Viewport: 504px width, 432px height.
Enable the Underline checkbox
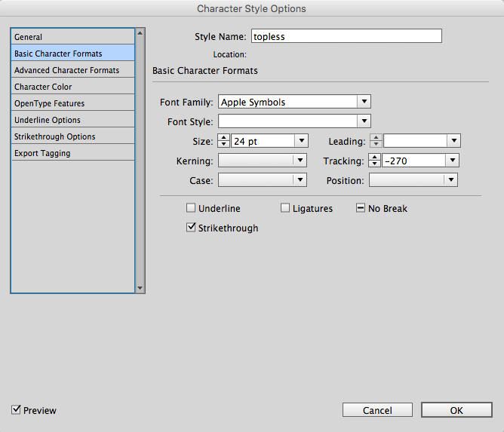pyautogui.click(x=191, y=208)
